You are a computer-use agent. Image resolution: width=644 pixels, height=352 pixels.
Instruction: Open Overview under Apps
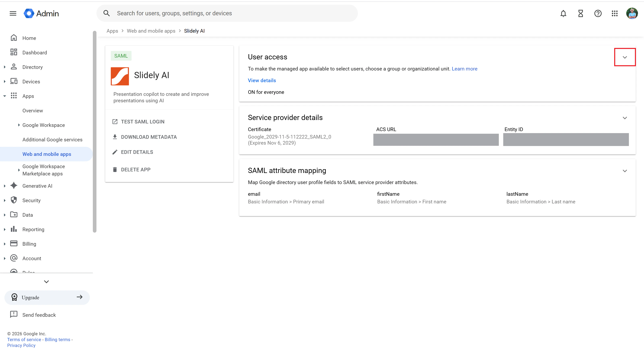pyautogui.click(x=32, y=111)
